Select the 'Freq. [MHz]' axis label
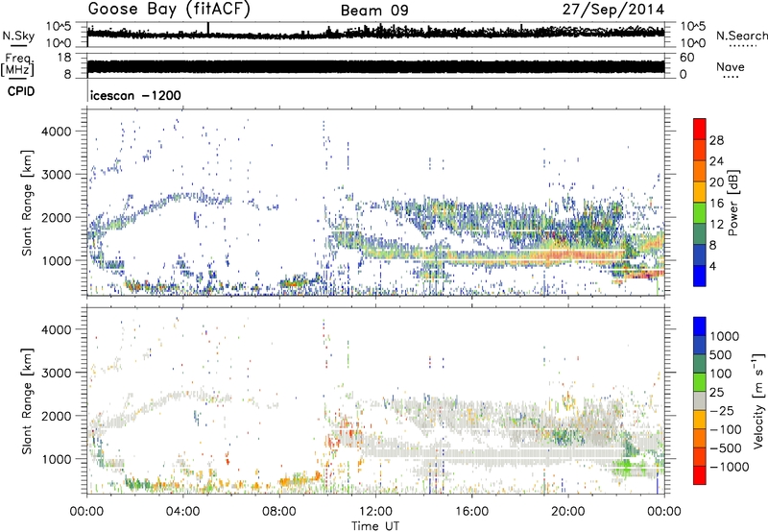 17,65
